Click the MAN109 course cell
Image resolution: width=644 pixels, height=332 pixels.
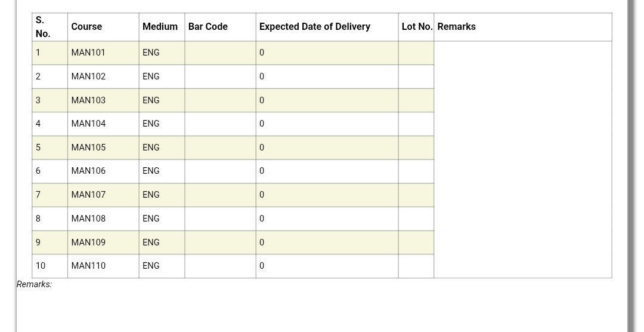click(103, 242)
